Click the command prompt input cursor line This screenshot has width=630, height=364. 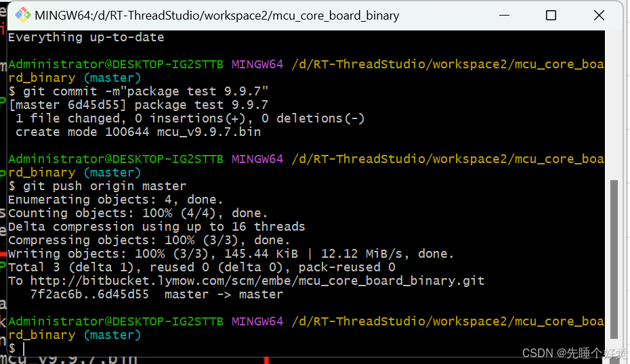(24, 348)
